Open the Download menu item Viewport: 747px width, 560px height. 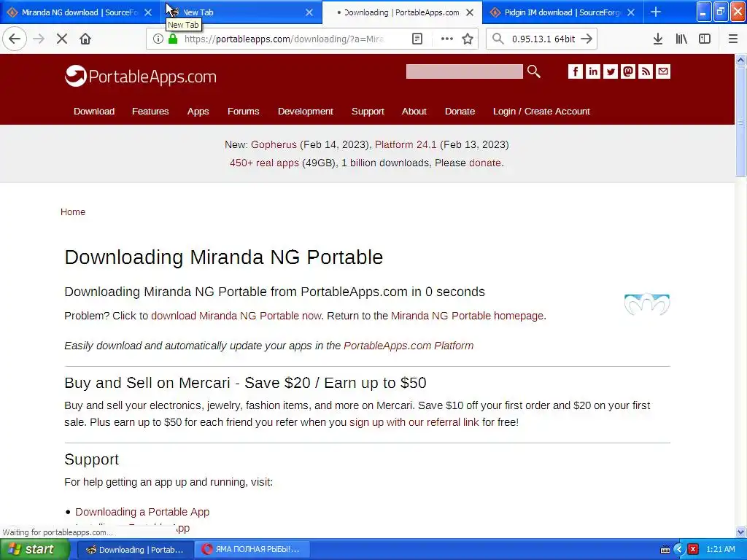click(x=94, y=111)
